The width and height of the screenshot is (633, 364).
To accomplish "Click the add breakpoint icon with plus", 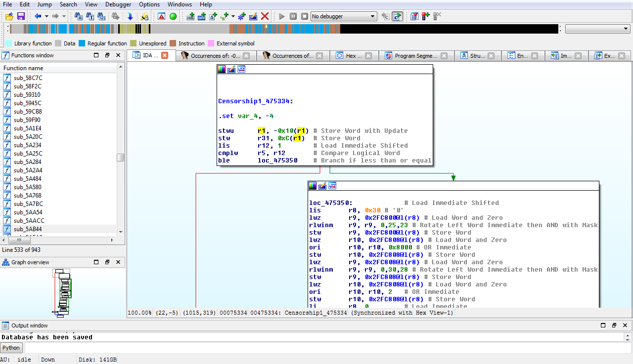I will pyautogui.click(x=426, y=16).
